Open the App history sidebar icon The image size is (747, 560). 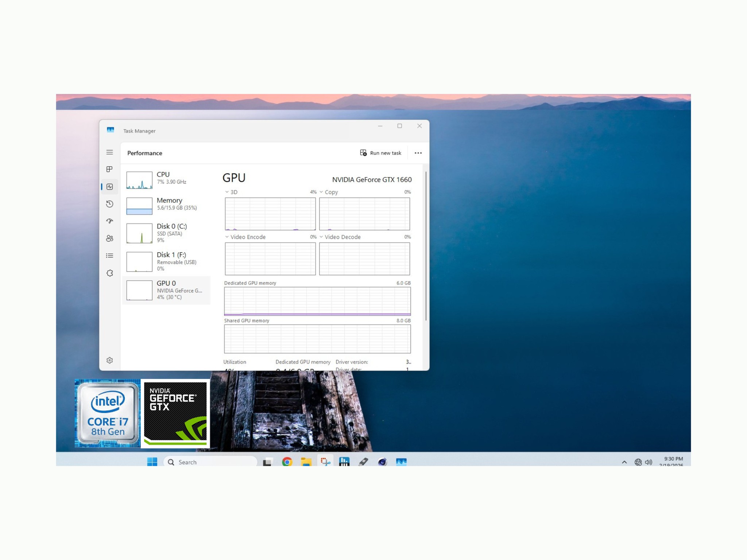[x=109, y=204]
